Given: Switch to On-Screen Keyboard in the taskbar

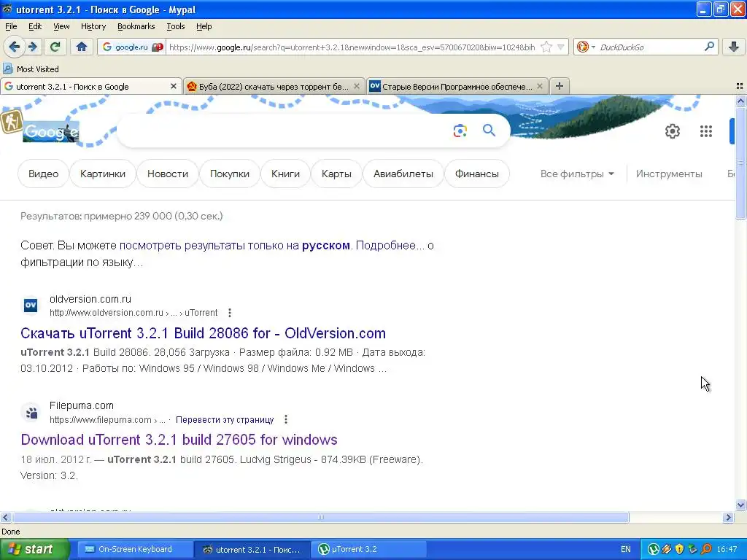Looking at the screenshot, I should [135, 549].
